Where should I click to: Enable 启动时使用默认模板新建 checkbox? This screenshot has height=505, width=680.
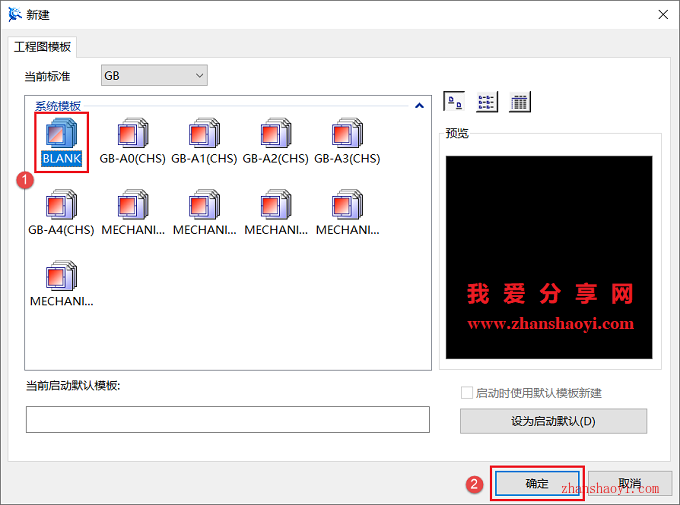pos(467,393)
